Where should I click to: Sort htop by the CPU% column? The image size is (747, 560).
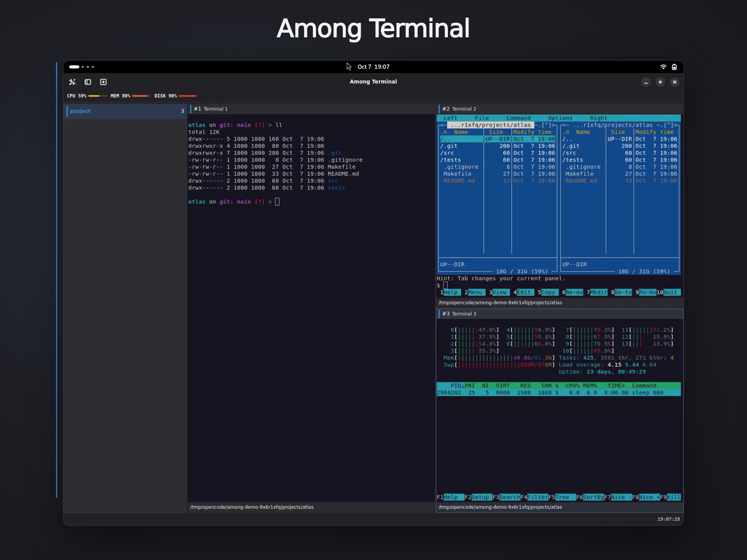(x=572, y=386)
